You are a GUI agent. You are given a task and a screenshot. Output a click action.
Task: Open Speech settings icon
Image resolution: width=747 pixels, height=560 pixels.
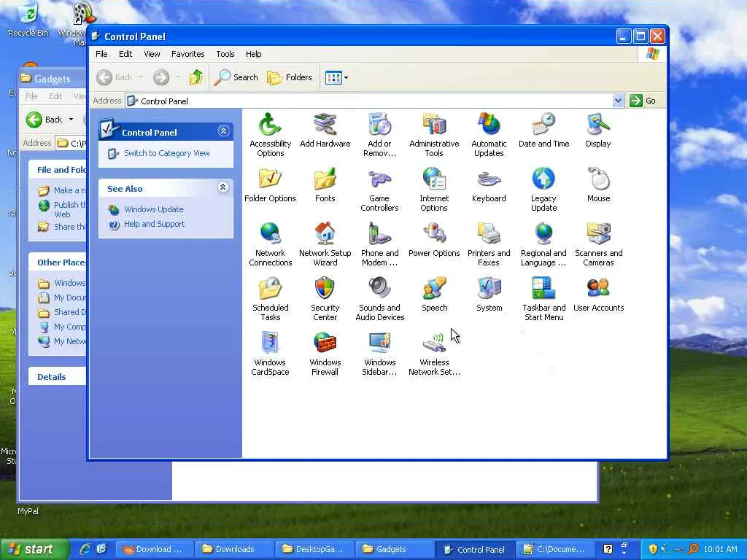tap(434, 295)
